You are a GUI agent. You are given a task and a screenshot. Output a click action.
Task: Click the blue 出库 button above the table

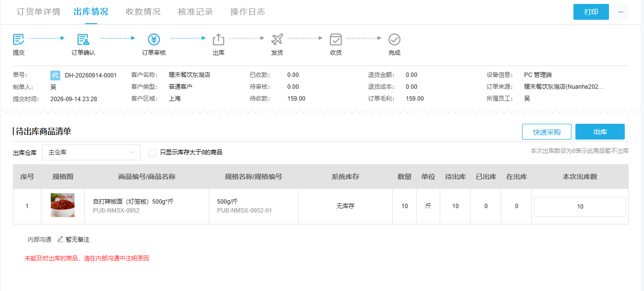pos(600,132)
